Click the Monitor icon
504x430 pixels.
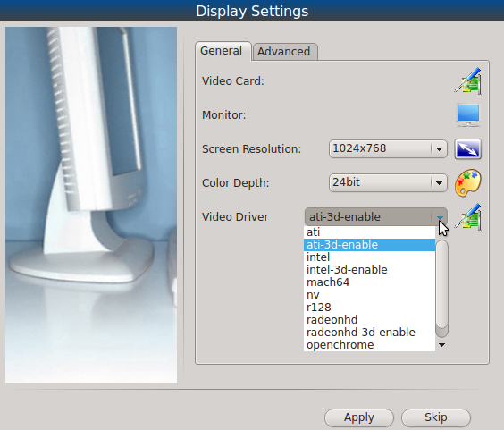coord(468,114)
